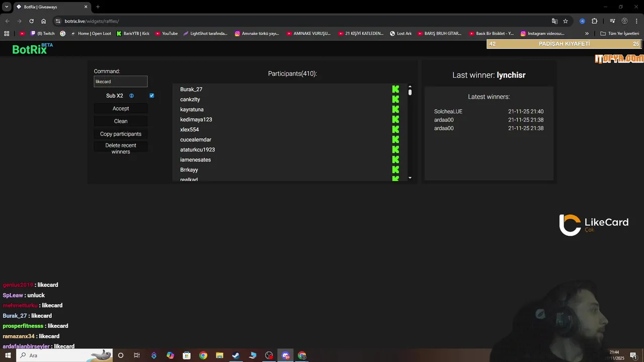The width and height of the screenshot is (644, 362).
Task: Click the participants list scroll down arrow
Action: click(x=410, y=177)
